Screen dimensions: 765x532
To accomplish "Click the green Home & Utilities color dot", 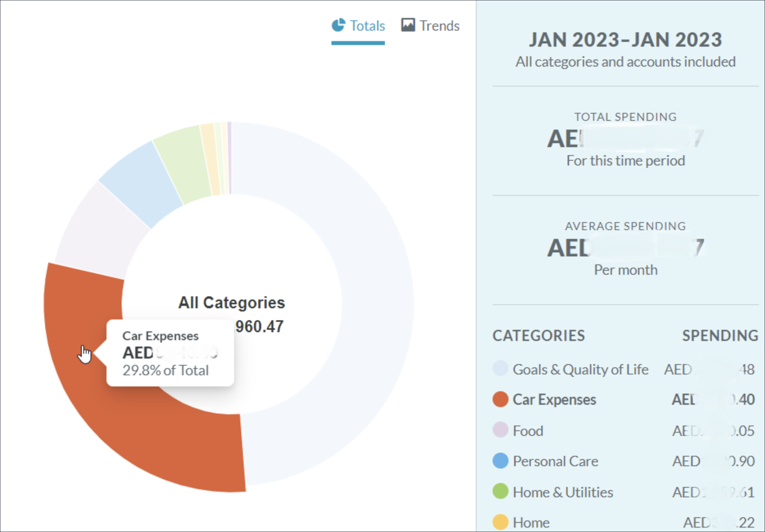I will click(x=500, y=491).
